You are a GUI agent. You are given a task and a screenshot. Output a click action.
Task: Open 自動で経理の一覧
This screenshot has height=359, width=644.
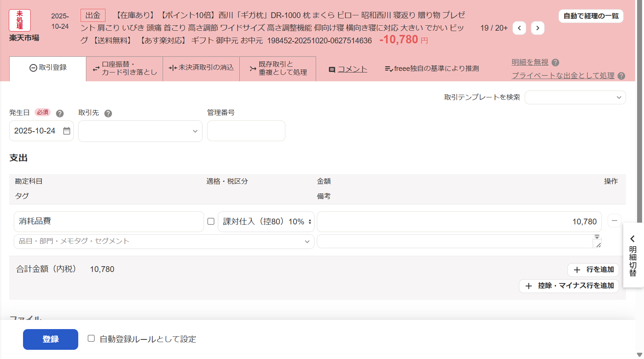click(x=591, y=16)
